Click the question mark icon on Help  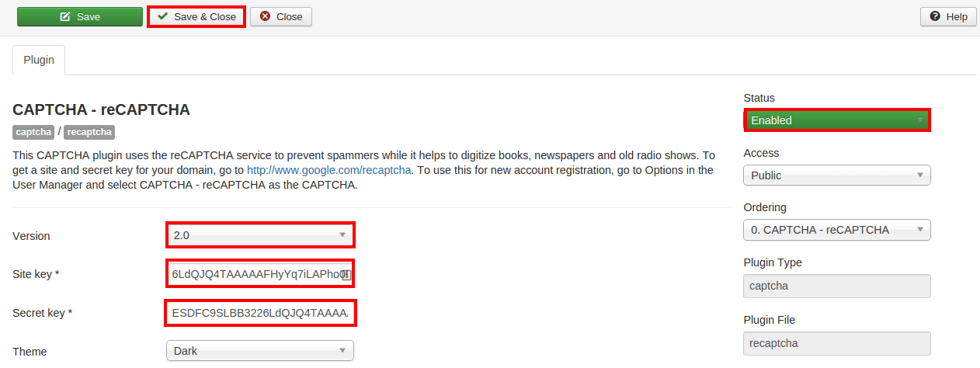[x=935, y=16]
